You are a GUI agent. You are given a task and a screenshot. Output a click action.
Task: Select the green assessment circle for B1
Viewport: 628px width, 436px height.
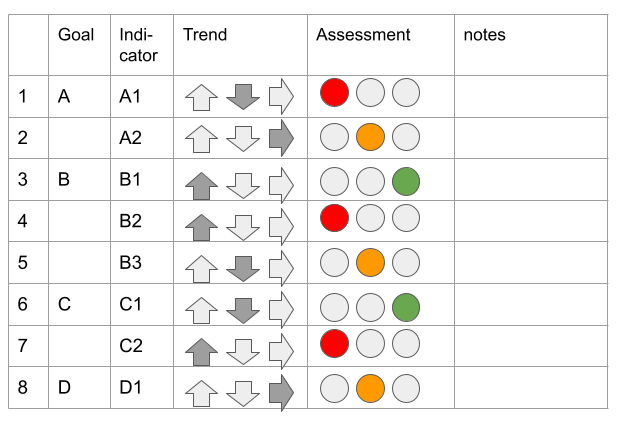click(406, 182)
